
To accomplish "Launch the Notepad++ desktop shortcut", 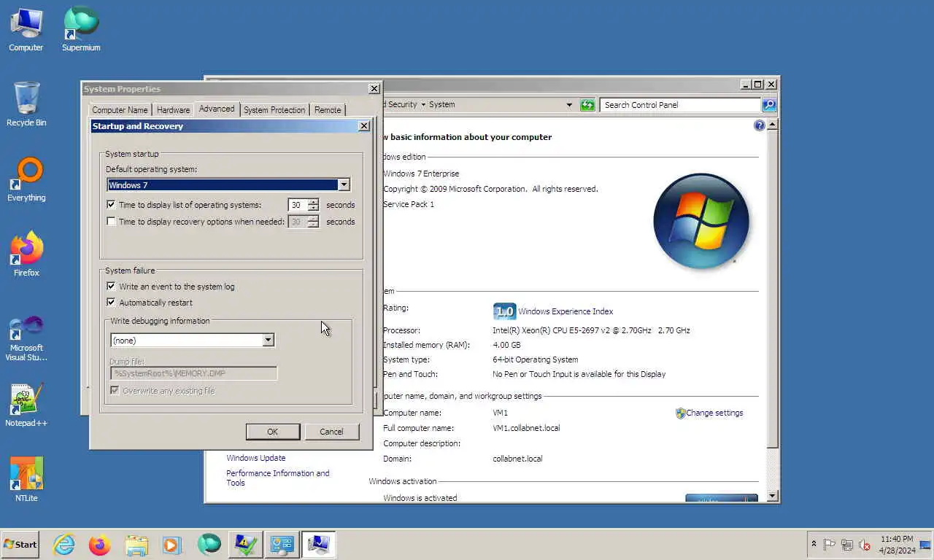I will 26,405.
